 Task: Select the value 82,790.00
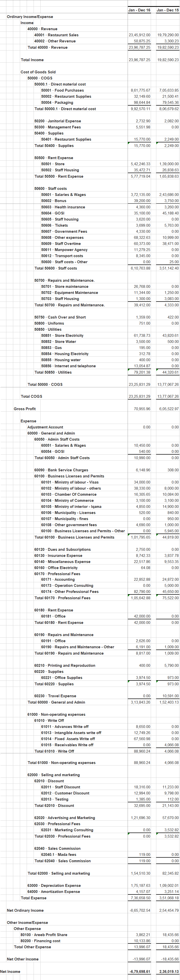[x=142, y=592]
